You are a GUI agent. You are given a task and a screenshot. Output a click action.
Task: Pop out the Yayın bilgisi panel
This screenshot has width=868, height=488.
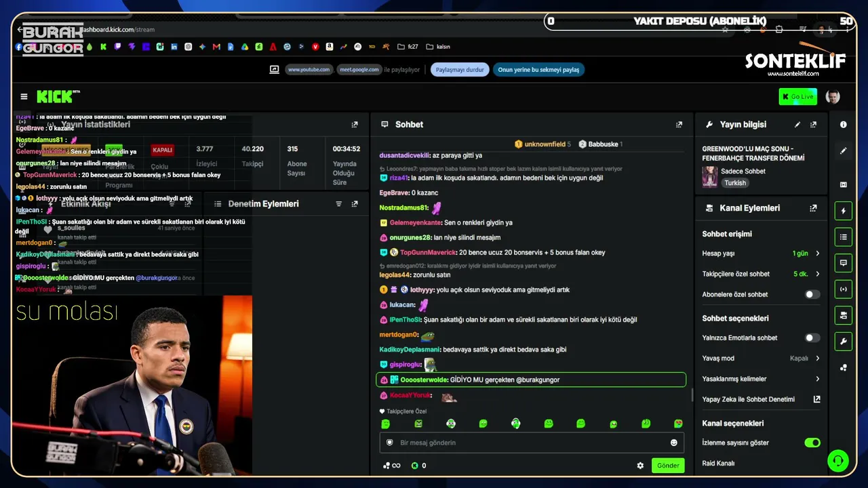pos(814,125)
